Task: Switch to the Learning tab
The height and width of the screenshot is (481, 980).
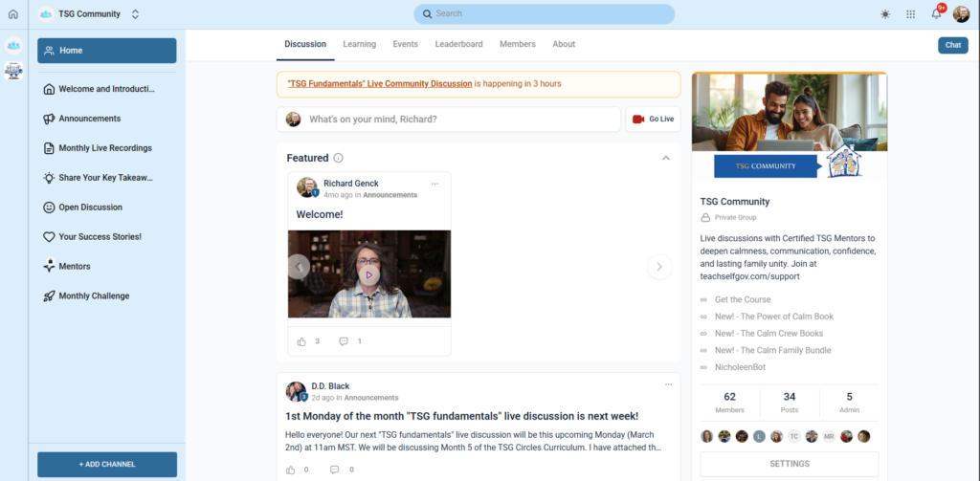Action: coord(360,44)
